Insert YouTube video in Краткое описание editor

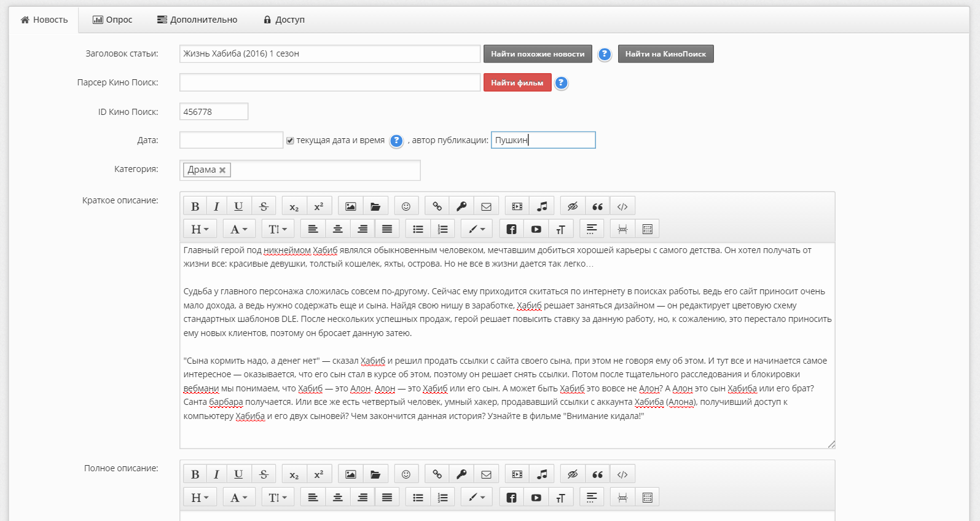coord(536,229)
